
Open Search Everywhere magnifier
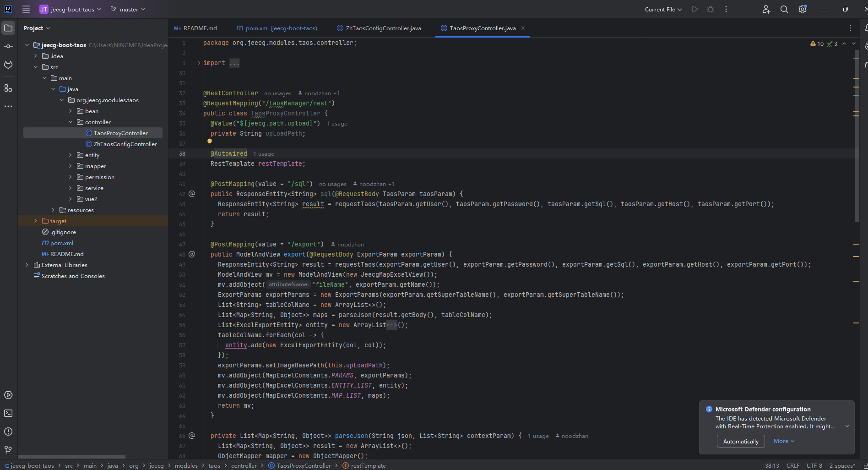[x=784, y=9]
